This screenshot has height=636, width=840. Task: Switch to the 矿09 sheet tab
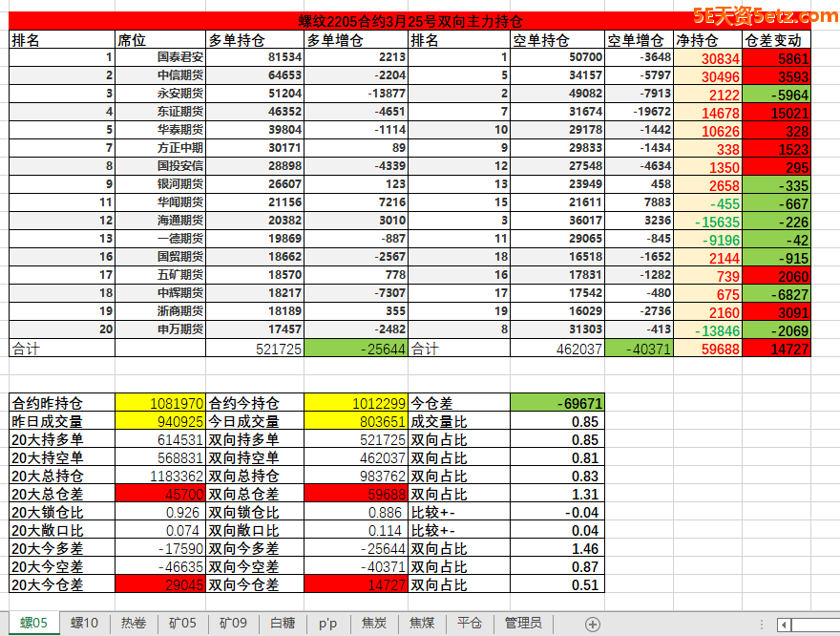click(x=233, y=624)
